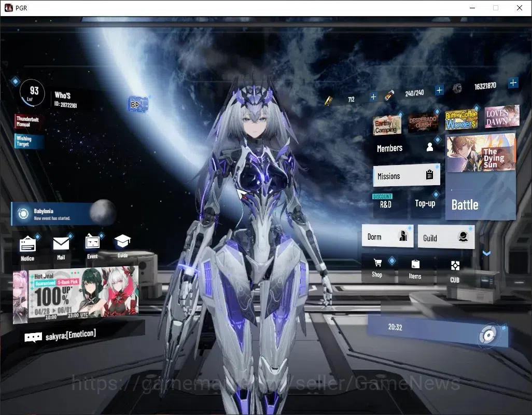Click the 16321870 cog amount
The image size is (532, 415).
pyautogui.click(x=485, y=86)
